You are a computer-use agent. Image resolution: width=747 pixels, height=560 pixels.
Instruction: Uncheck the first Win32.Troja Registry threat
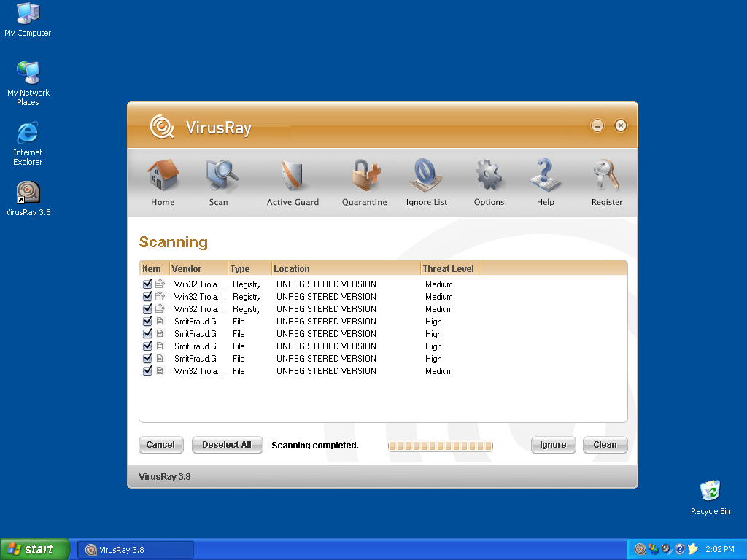coord(147,284)
